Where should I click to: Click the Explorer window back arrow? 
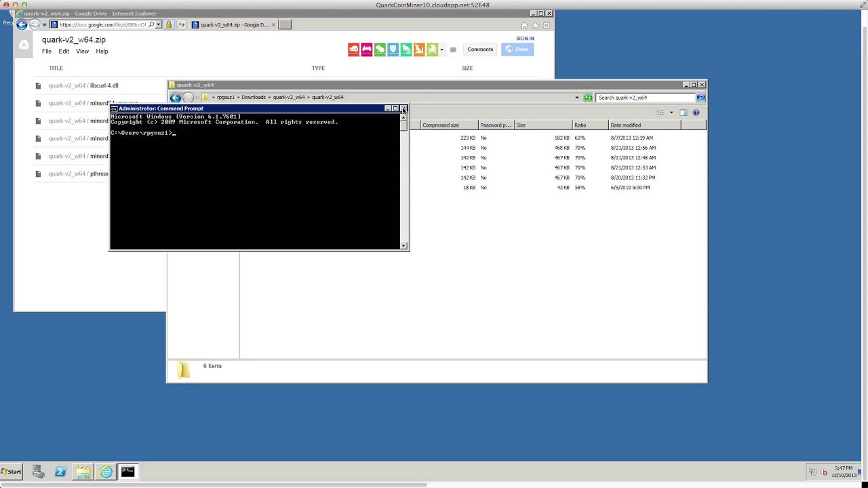point(176,98)
